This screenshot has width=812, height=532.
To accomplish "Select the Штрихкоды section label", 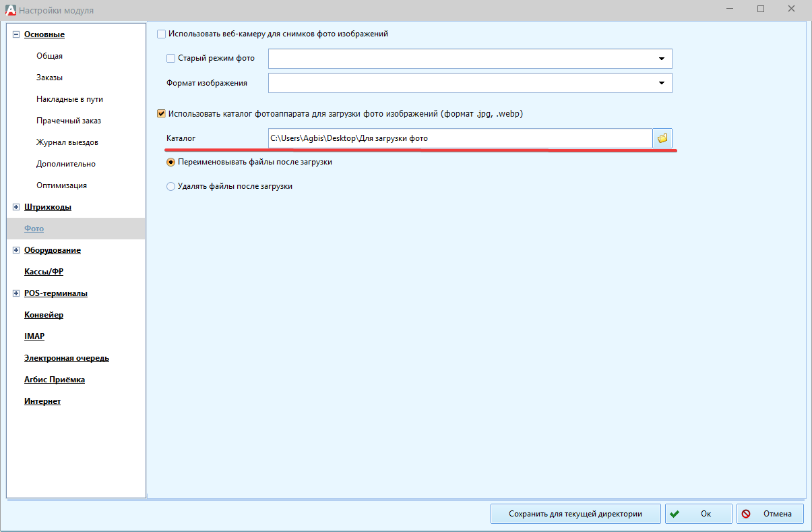I will (48, 207).
